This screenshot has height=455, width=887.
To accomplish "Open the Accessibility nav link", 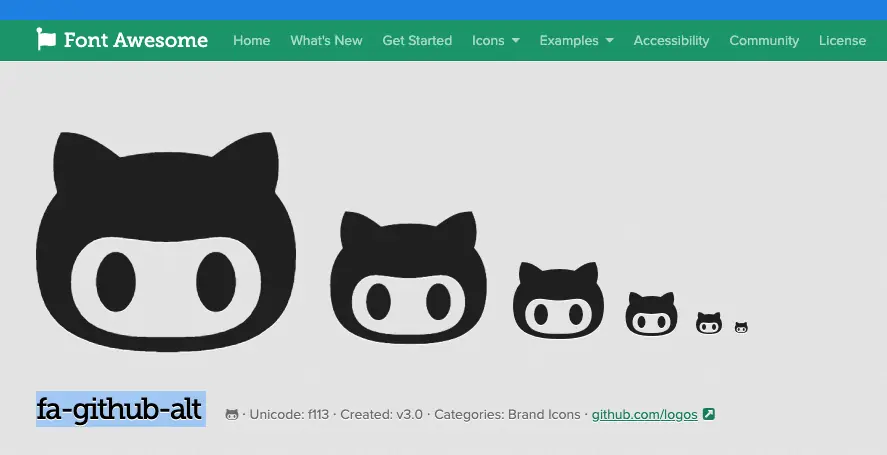I will [x=671, y=40].
